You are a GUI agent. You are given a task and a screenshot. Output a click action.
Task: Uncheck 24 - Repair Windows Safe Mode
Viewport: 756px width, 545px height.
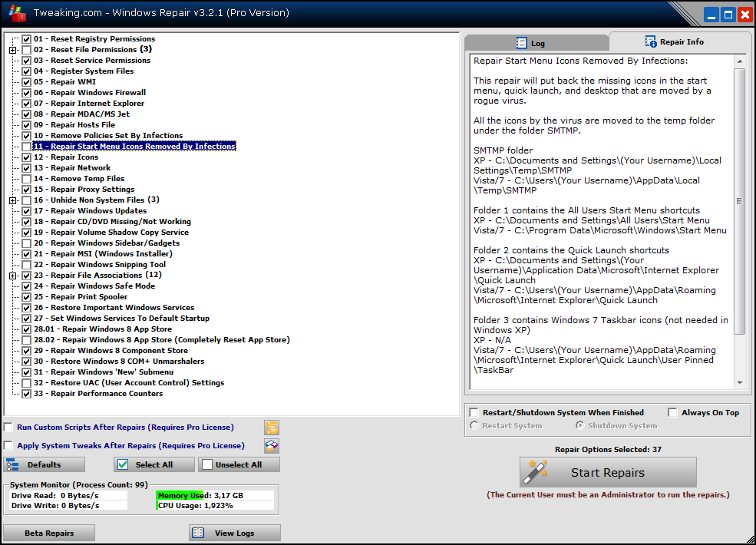[27, 286]
